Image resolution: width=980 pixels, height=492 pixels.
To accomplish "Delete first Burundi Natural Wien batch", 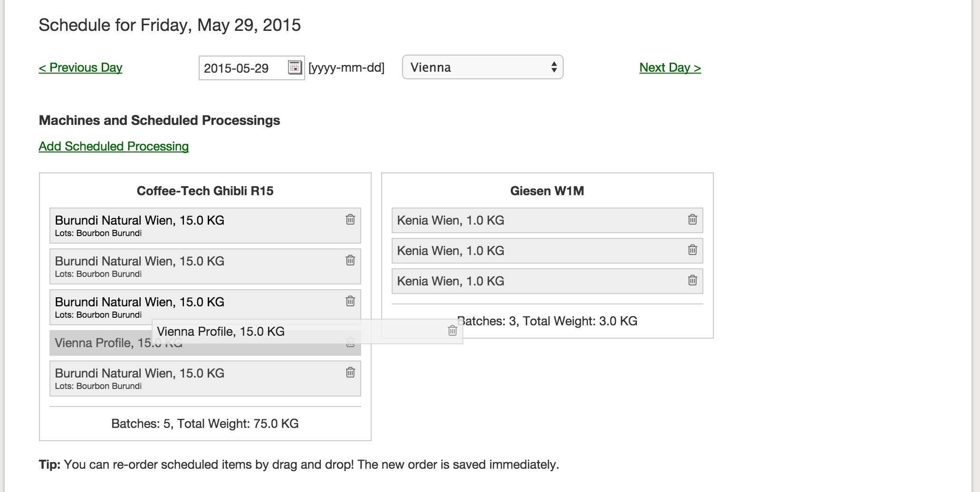I will [x=350, y=219].
